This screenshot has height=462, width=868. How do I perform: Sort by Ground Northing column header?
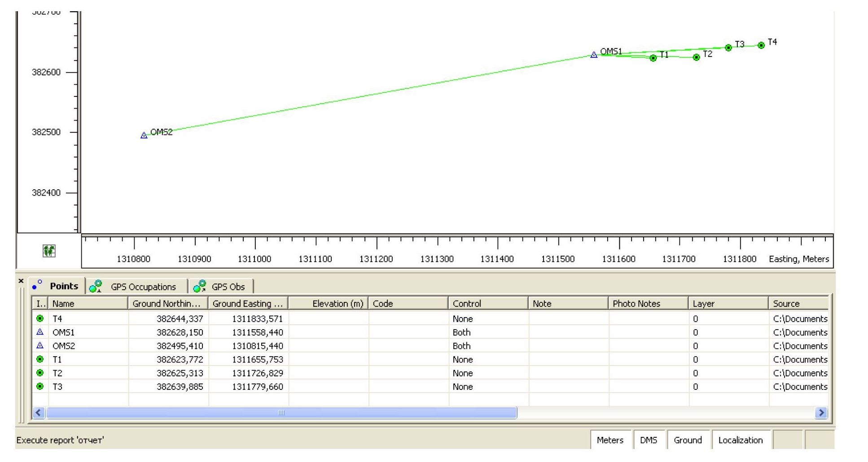click(167, 304)
